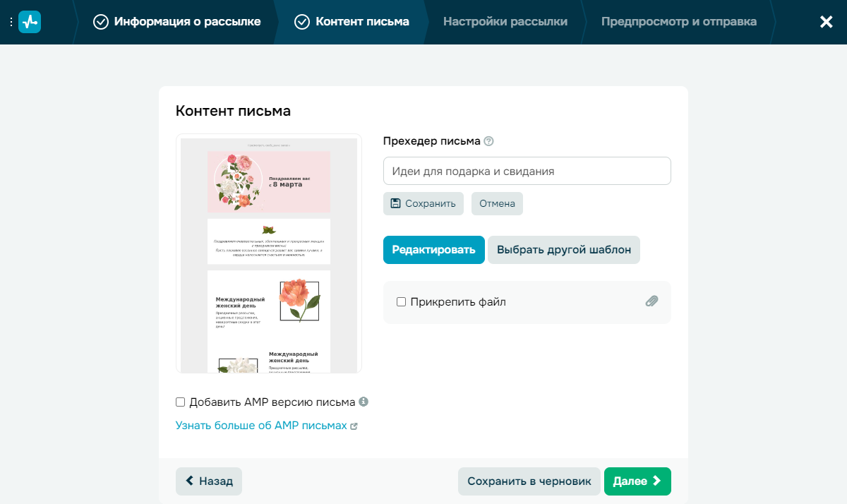This screenshot has height=504, width=847.
Task: Open the AMP info icon tooltip
Action: [364, 402]
